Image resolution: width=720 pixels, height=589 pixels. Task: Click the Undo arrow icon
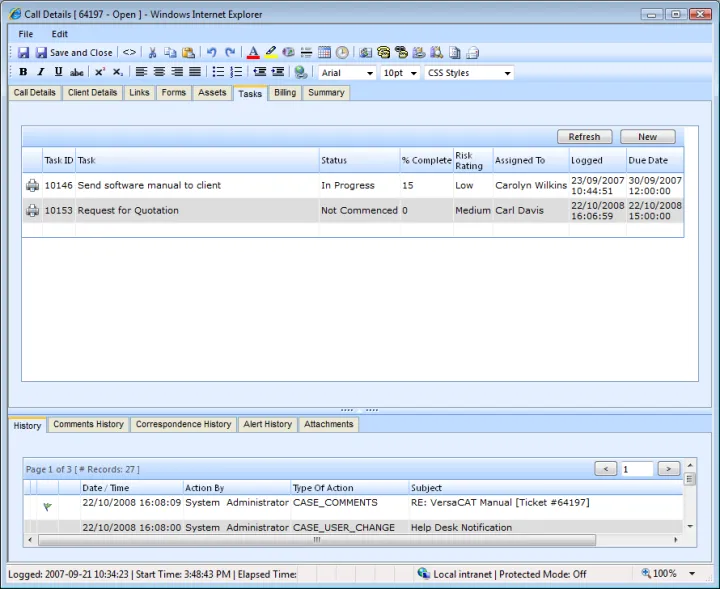212,53
